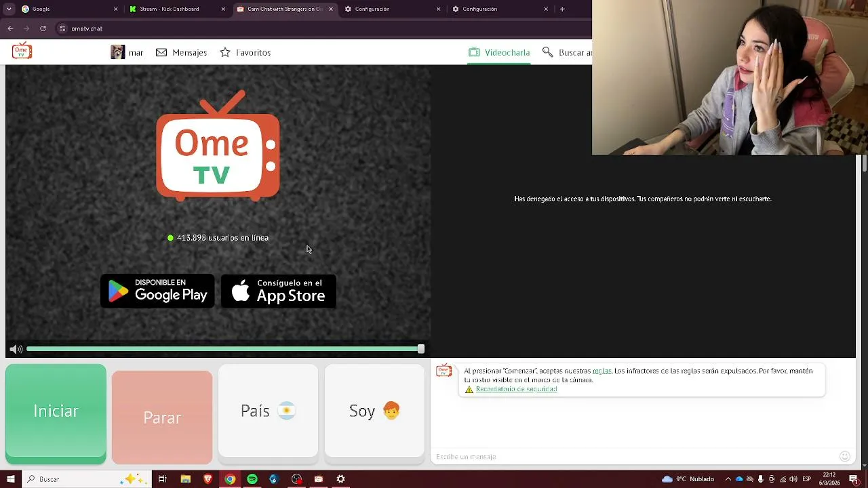The width and height of the screenshot is (868, 488).
Task: Open the clock showing 22:12
Action: (829, 479)
